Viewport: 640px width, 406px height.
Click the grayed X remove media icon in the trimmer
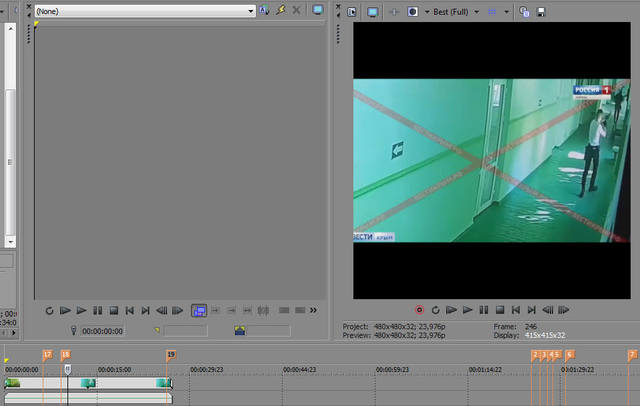point(297,11)
